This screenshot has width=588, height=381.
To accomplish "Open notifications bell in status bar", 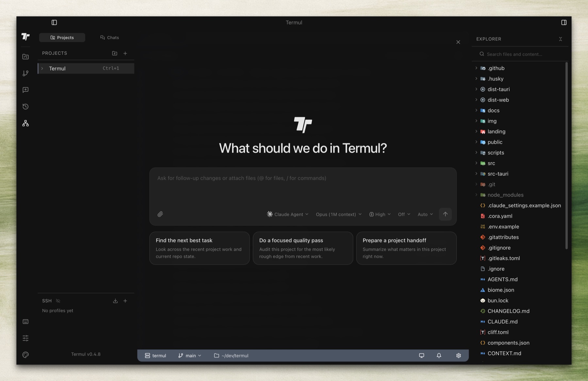I will (x=439, y=356).
